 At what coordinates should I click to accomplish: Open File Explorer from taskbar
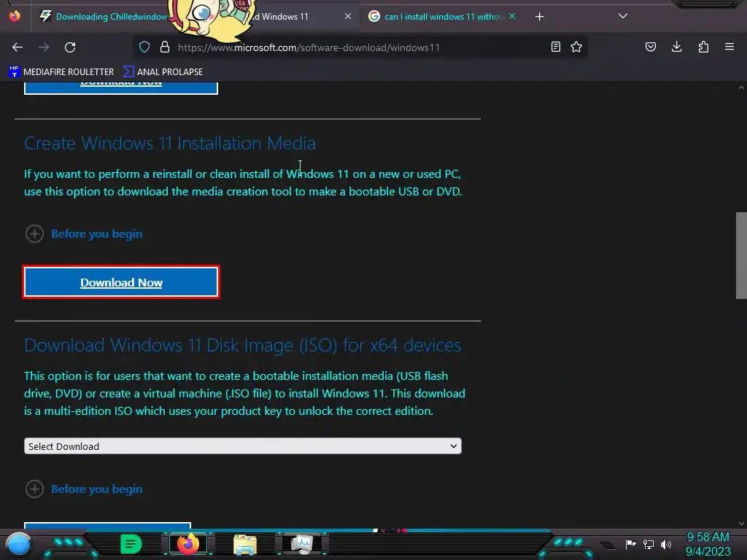245,544
